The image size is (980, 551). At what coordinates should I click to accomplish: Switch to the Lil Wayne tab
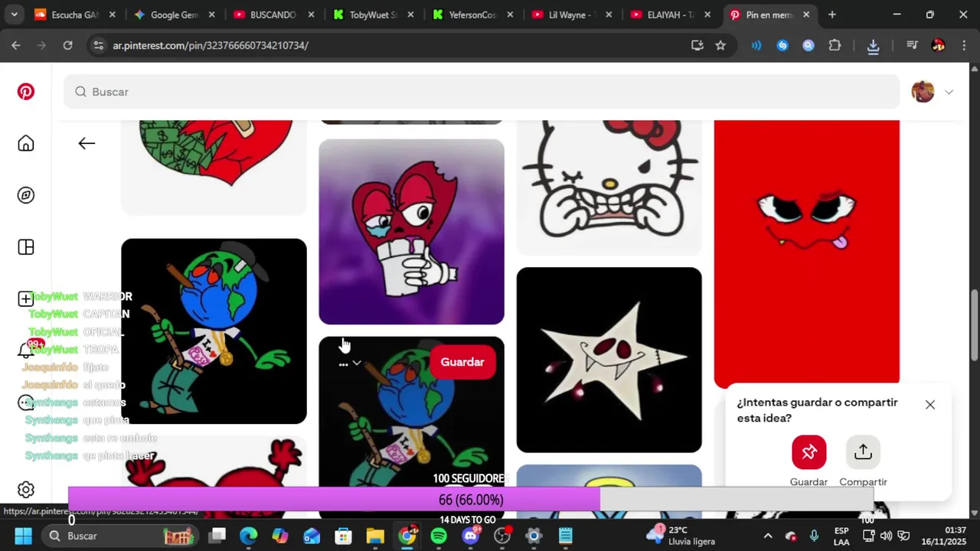point(570,15)
